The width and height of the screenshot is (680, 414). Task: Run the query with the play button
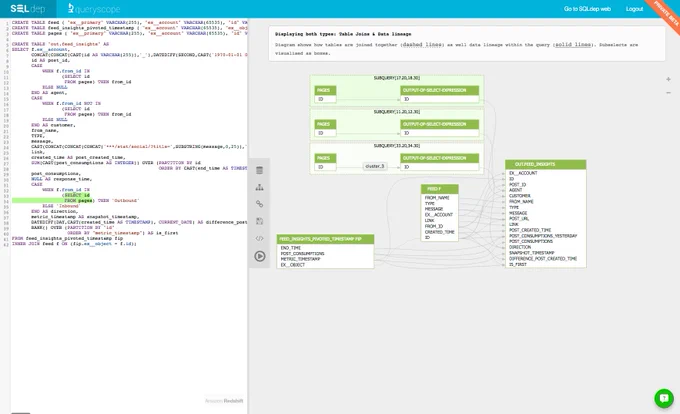pos(260,256)
